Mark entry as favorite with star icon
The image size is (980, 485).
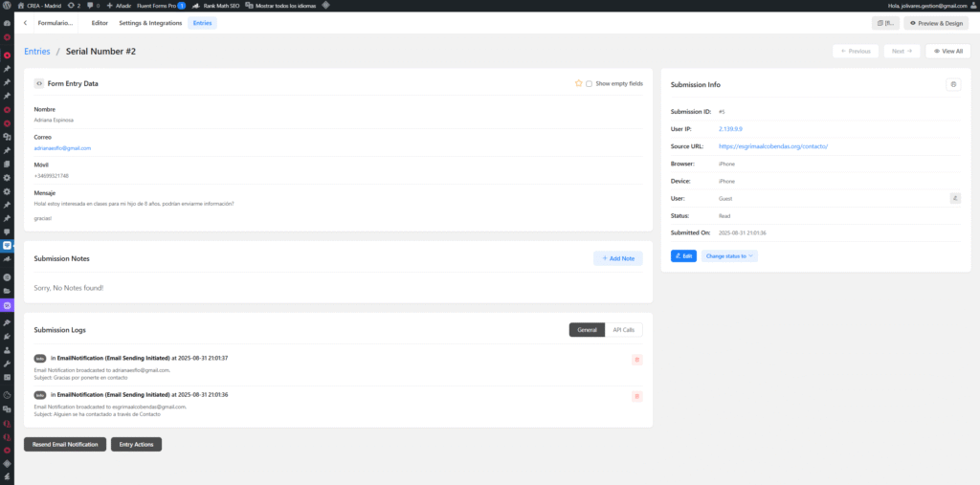coord(578,83)
